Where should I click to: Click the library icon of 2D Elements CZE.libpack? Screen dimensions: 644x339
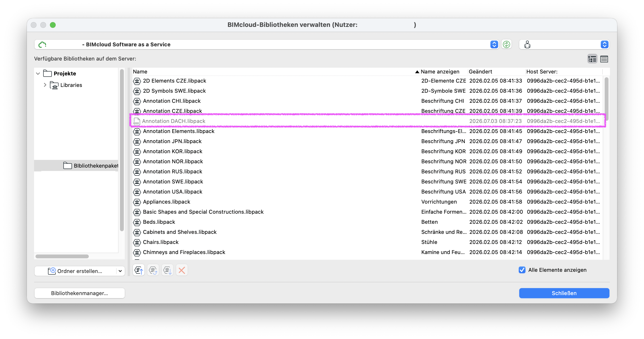[137, 81]
